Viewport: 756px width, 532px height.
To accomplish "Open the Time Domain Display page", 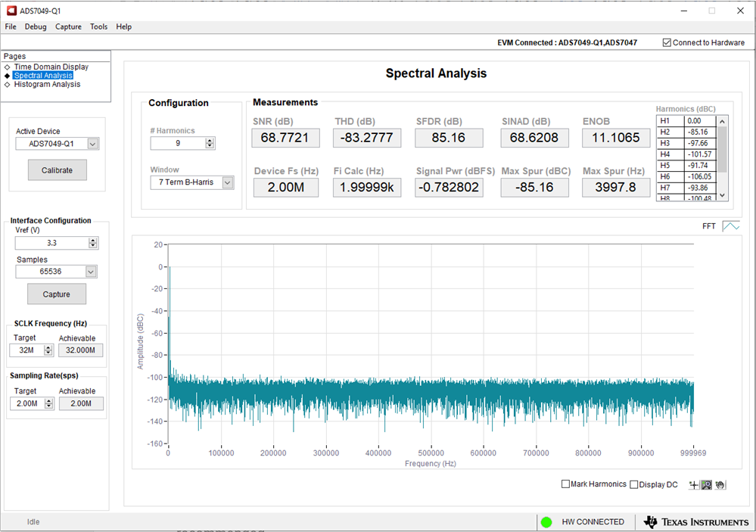I will click(51, 67).
